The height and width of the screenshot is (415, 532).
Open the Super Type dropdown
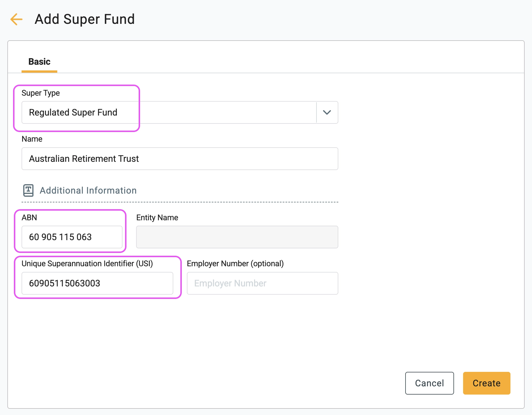180,112
